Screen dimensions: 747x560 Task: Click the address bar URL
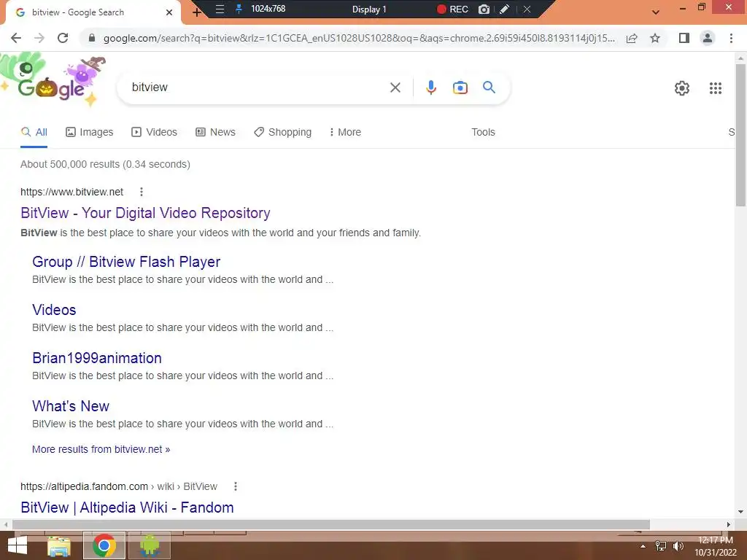pyautogui.click(x=359, y=38)
